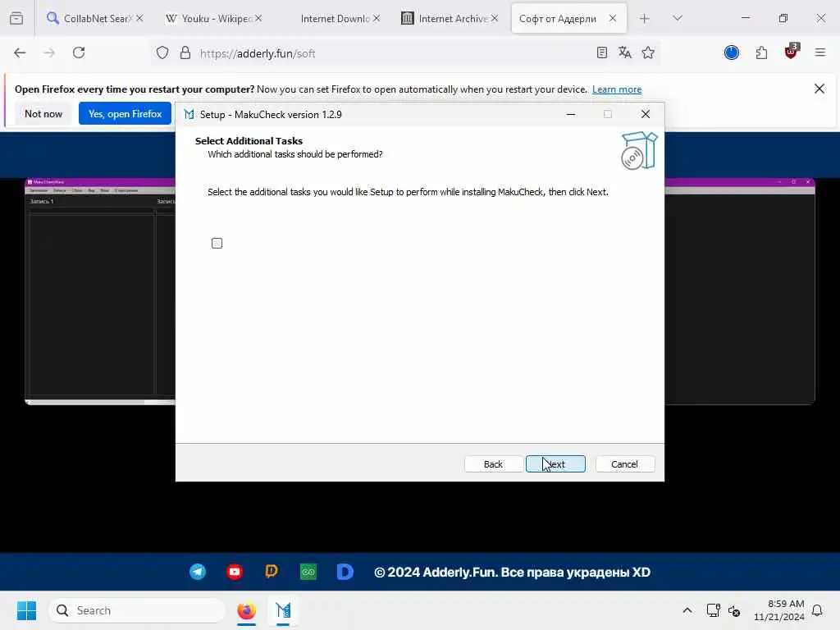This screenshot has width=840, height=630.
Task: Open Firefox View icon
Action: point(16,18)
